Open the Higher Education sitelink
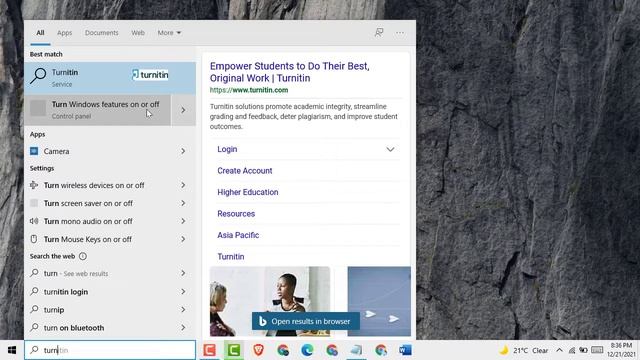This screenshot has height=360, width=640. click(x=248, y=192)
